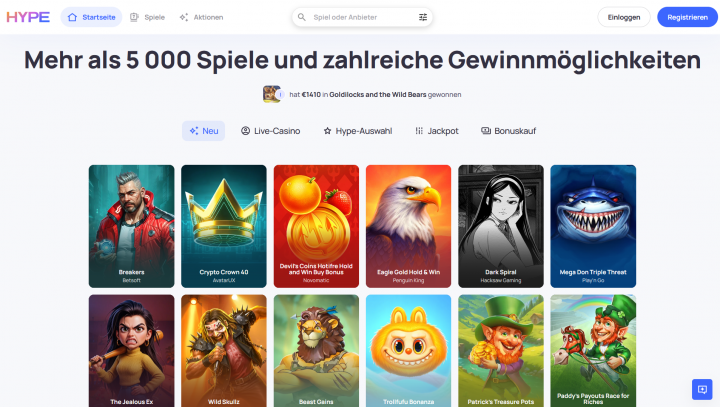
Task: Click the Registrieren button
Action: tap(687, 17)
